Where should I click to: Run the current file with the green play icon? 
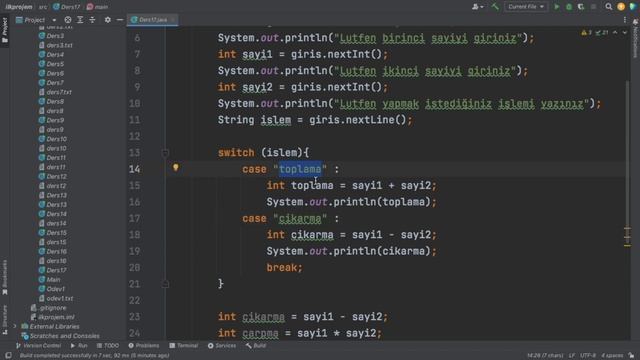557,7
